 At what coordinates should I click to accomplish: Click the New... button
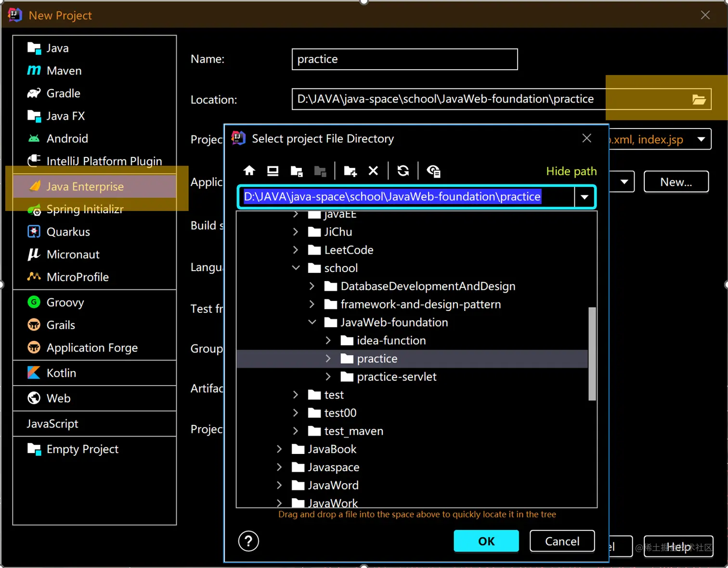(x=676, y=182)
